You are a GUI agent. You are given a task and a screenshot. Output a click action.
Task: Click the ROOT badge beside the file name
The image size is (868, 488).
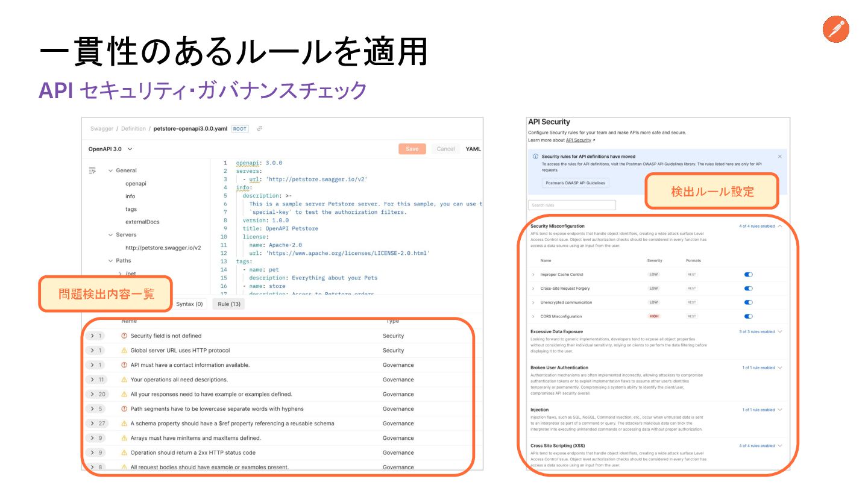(x=240, y=128)
